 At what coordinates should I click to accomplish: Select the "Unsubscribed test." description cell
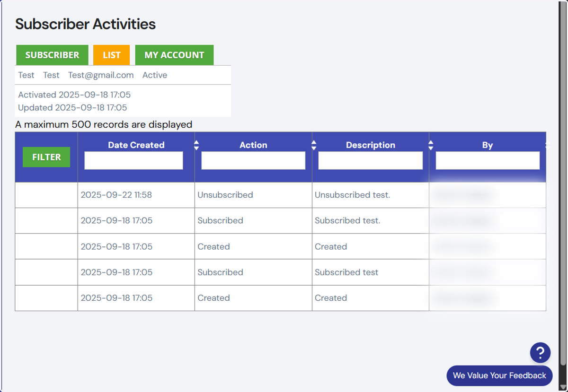371,195
